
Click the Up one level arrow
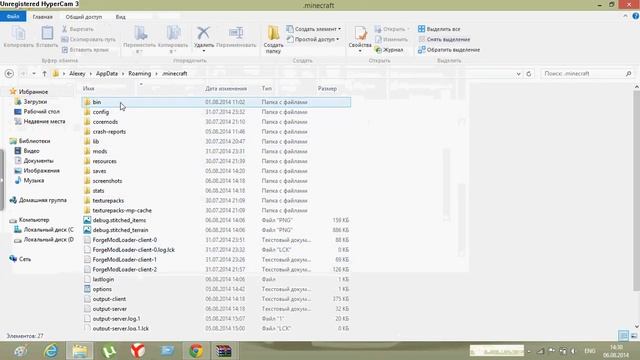click(x=44, y=74)
